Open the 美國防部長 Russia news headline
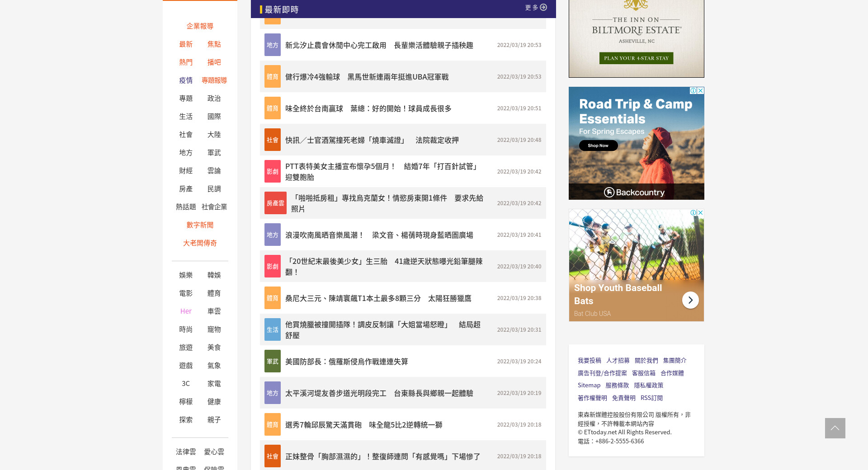This screenshot has height=470, width=868. (346, 362)
